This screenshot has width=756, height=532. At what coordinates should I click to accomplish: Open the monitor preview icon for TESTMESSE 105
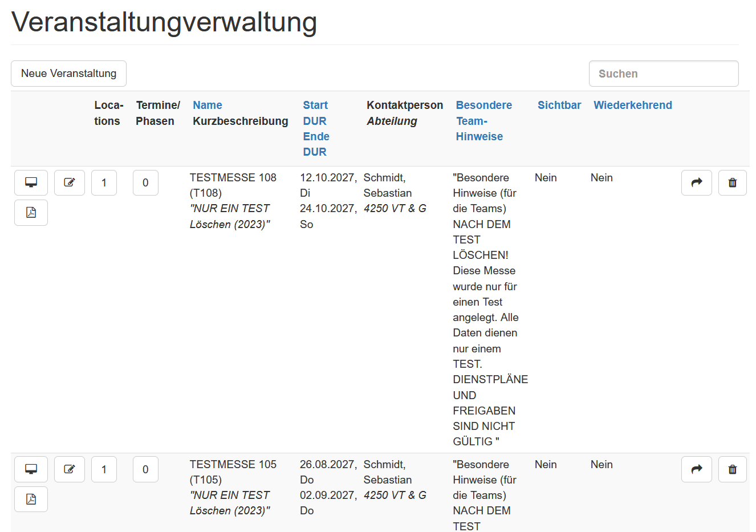coord(31,469)
